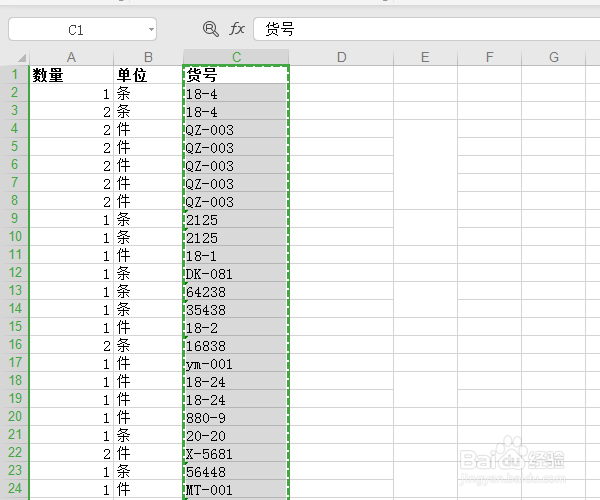Click cell containing 18-2
This screenshot has width=600, height=500.
[236, 327]
